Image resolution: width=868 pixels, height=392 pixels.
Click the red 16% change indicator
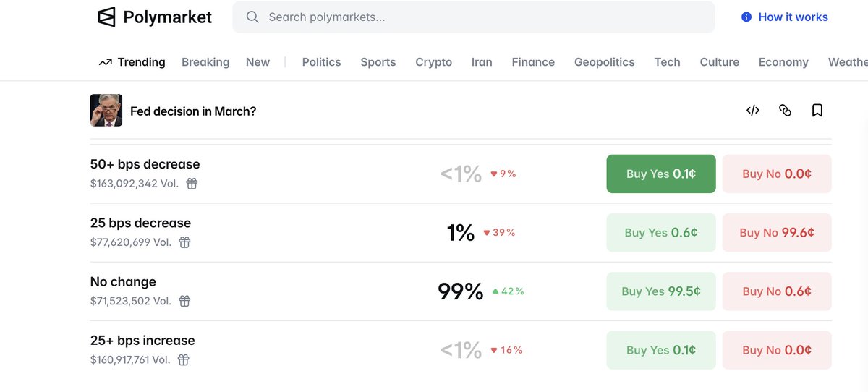click(x=506, y=350)
